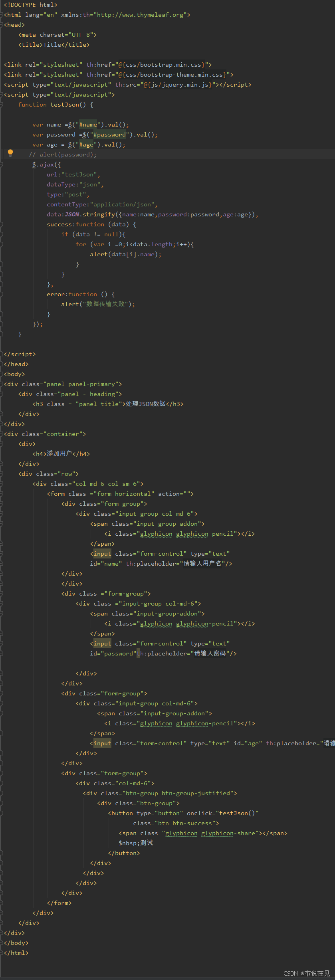This screenshot has width=335, height=980.
Task: Click the closing </script> tag
Action: click(x=20, y=354)
